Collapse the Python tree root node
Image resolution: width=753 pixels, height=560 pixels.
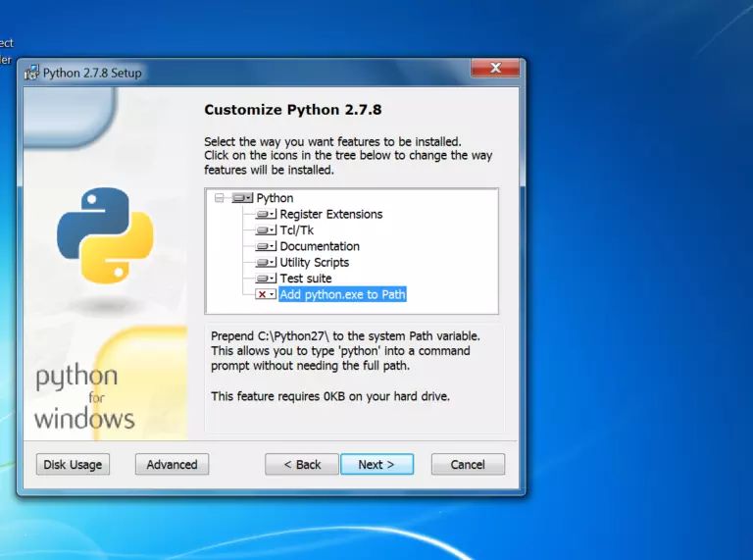click(220, 198)
